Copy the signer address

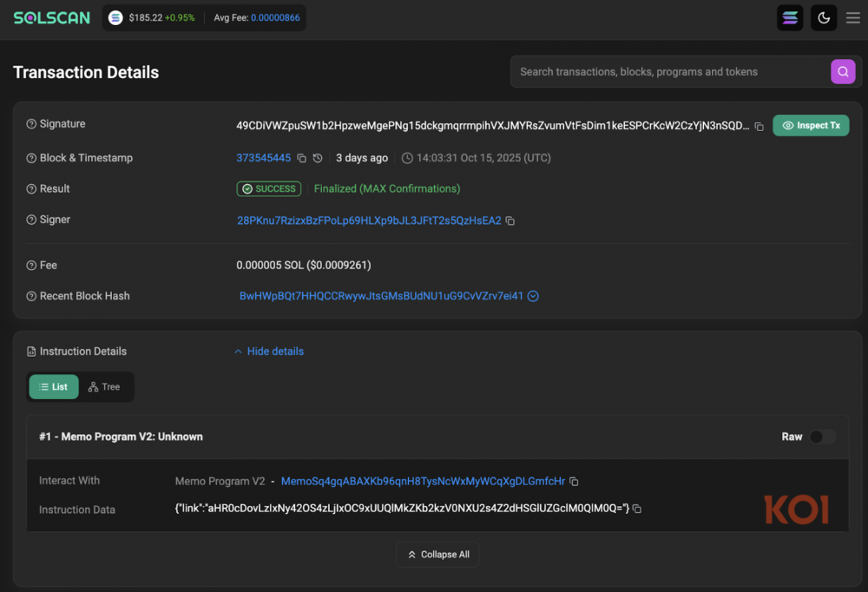click(x=510, y=221)
